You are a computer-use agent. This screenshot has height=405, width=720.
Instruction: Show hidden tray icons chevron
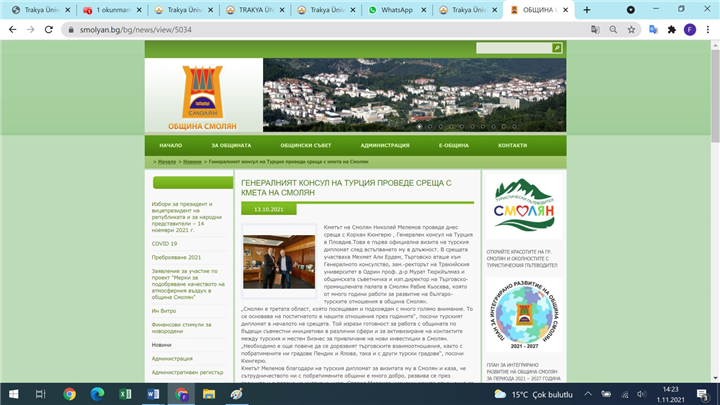click(588, 394)
